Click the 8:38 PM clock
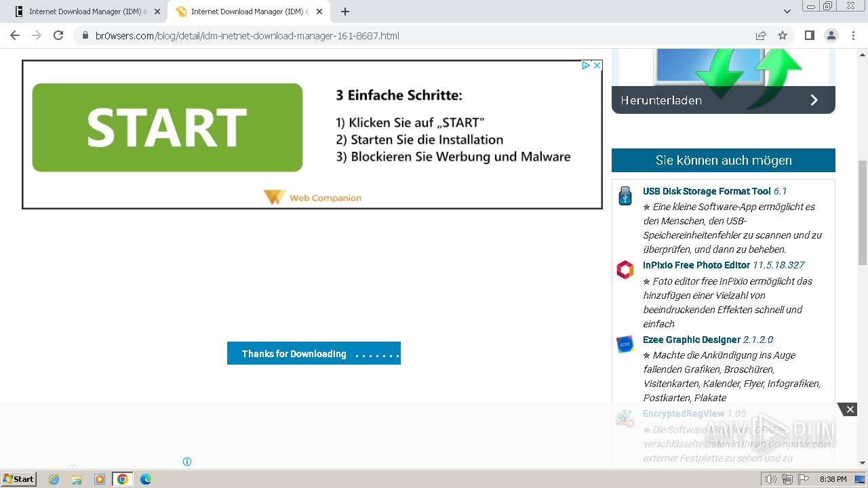Screen dimensions: 868x488 coord(833,479)
